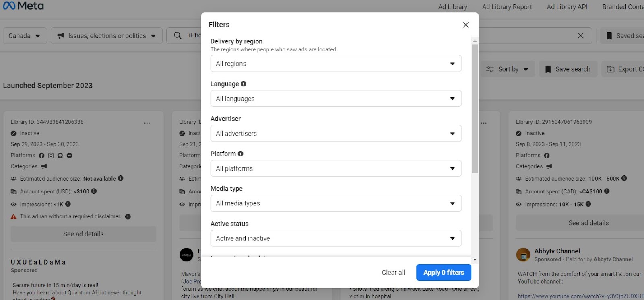Close the Filters dialog
Image resolution: width=644 pixels, height=300 pixels.
466,25
